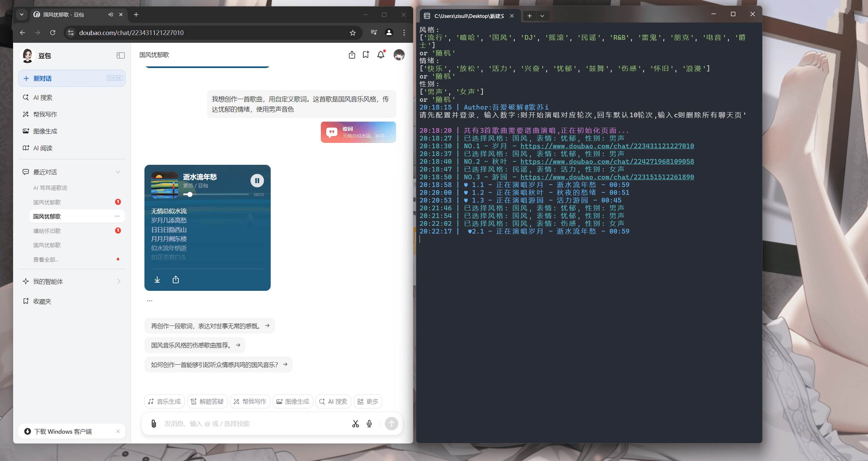Expand 我的智能体 section
The height and width of the screenshot is (461, 868).
[x=119, y=281]
